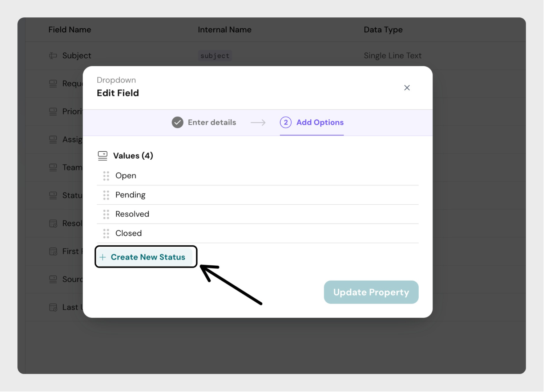544x392 pixels.
Task: Click the Subject field type icon
Action: [x=53, y=56]
